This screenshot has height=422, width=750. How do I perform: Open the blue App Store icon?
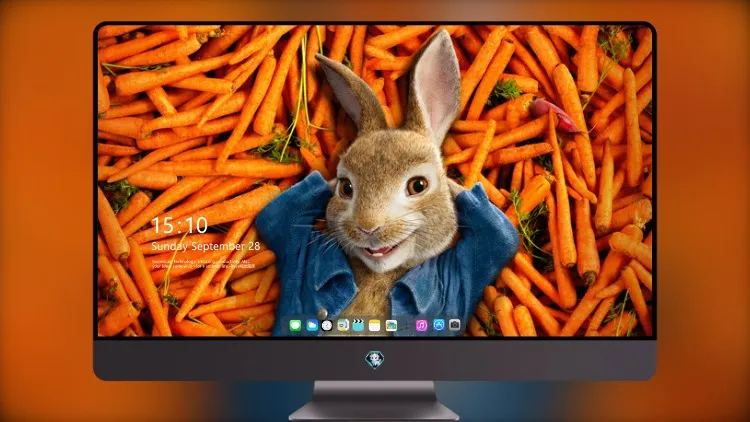pos(439,325)
